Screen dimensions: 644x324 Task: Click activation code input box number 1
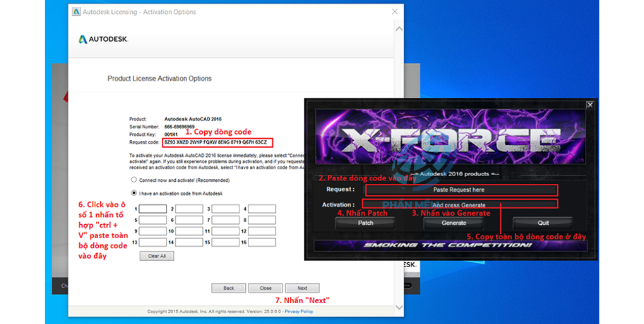[x=152, y=209]
